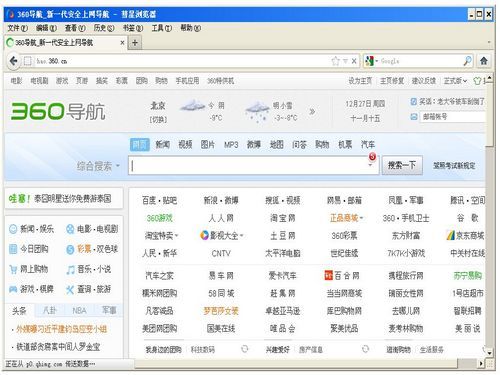The image size is (500, 375).
Task: Expand the 正品商城 dropdown
Action: point(361,218)
